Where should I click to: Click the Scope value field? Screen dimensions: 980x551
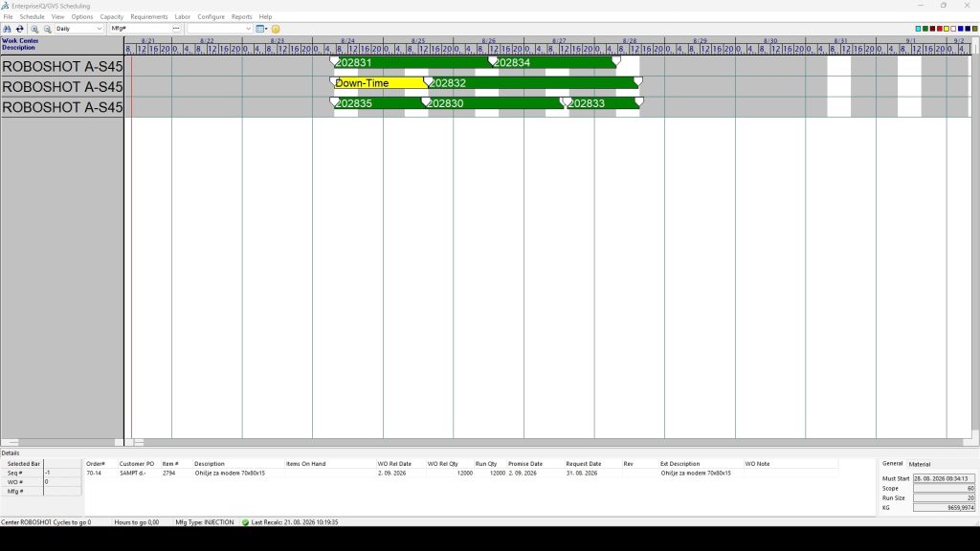[944, 489]
